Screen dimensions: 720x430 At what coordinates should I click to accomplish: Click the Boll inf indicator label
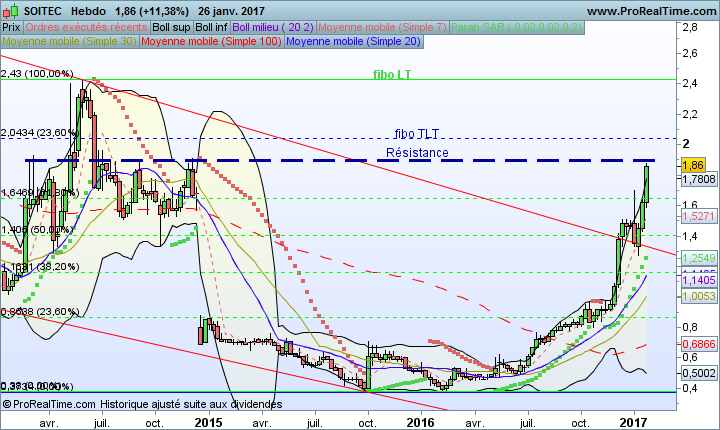point(212,28)
